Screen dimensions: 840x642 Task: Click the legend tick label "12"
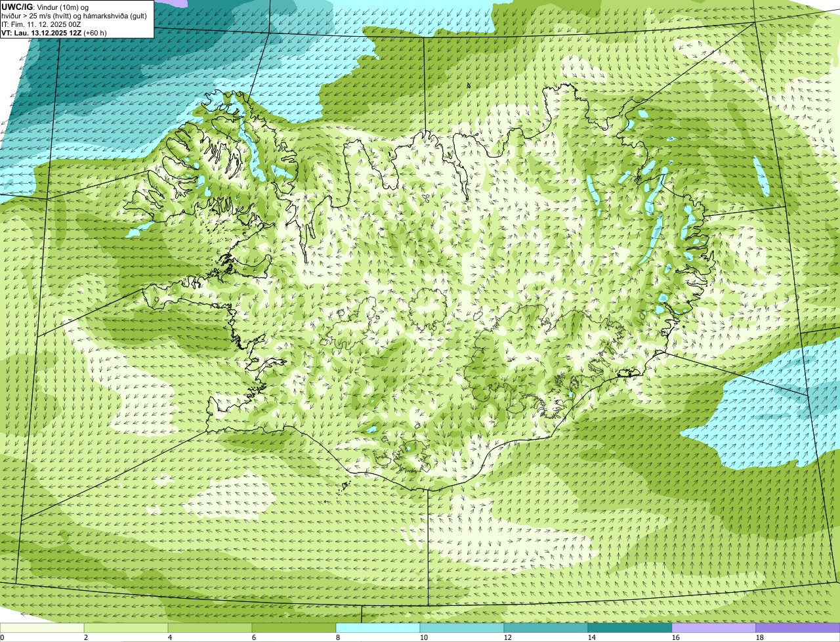508,637
